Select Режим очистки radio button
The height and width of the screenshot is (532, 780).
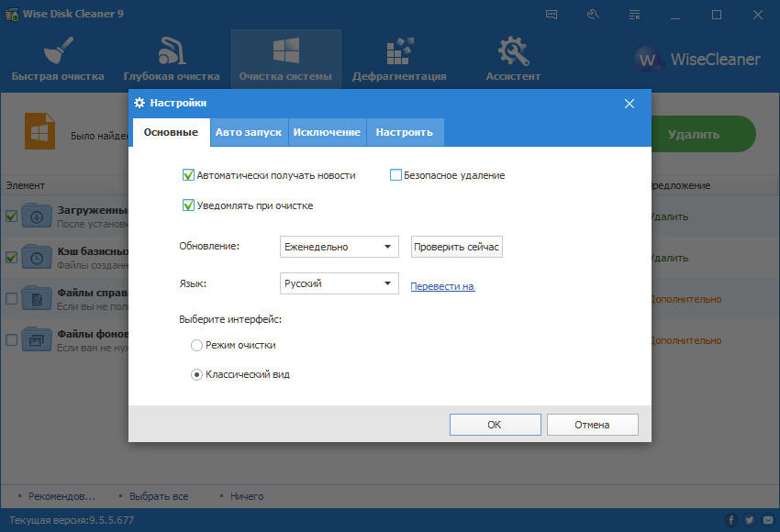click(x=197, y=345)
